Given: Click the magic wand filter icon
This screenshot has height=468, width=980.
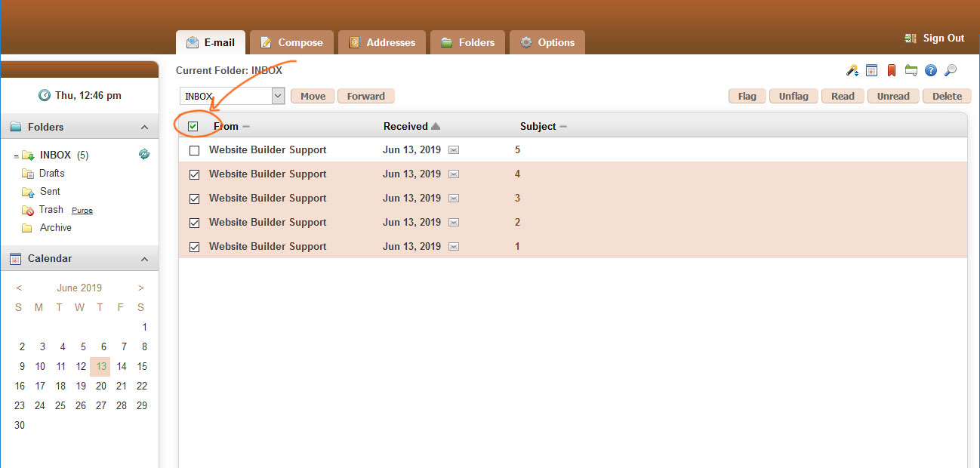Looking at the screenshot, I should 852,70.
